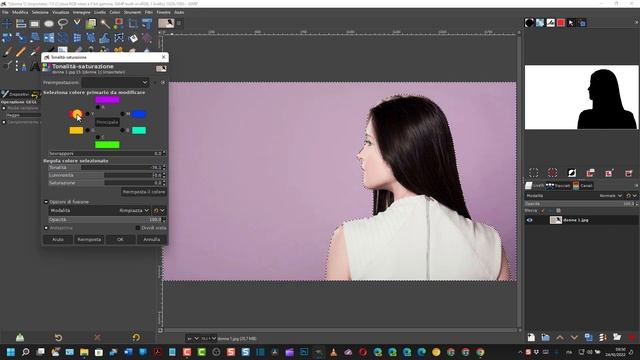Viewport: 640px width, 360px height.
Task: Open the layer mode group dropdown
Action: coord(631,196)
